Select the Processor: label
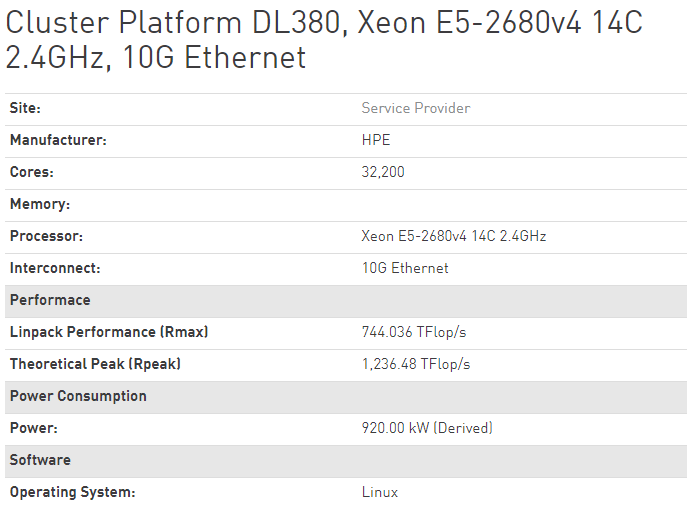This screenshot has width=689, height=509. click(x=46, y=236)
